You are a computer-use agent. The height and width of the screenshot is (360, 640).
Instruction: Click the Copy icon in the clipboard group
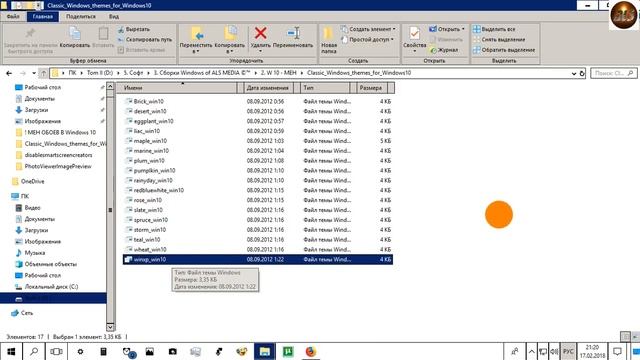[75, 33]
